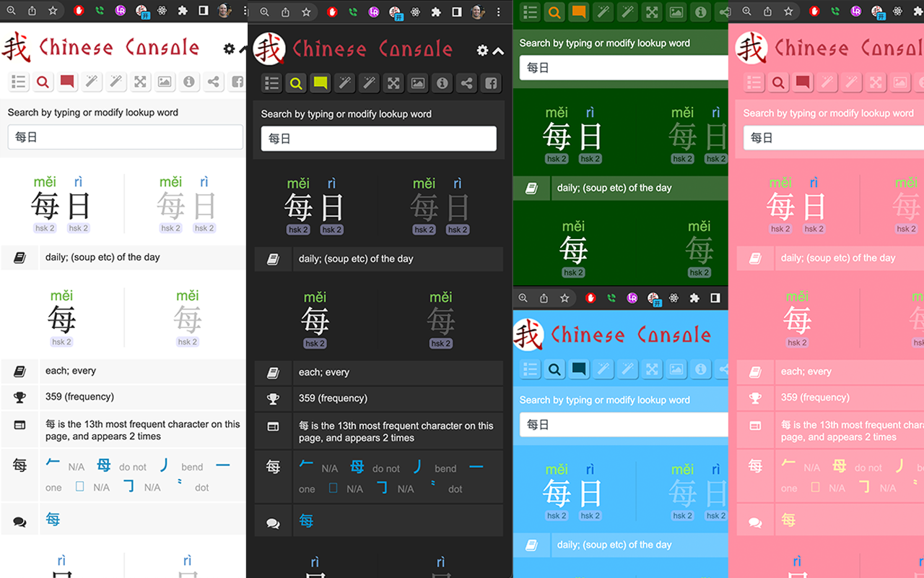The height and width of the screenshot is (578, 924).
Task: Toggle the yellow magnifier icon in the dark panel
Action: coord(296,84)
